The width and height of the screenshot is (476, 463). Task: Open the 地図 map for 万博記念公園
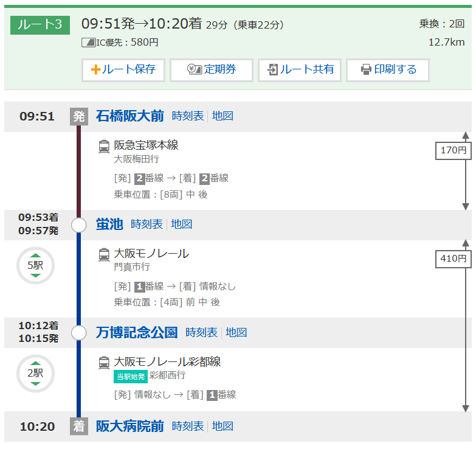[x=236, y=333]
